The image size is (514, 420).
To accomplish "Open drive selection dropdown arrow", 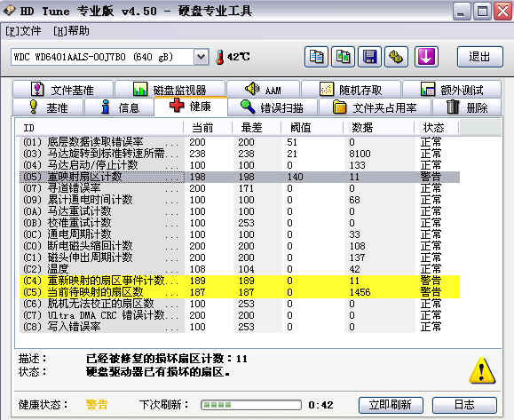I will coord(201,58).
